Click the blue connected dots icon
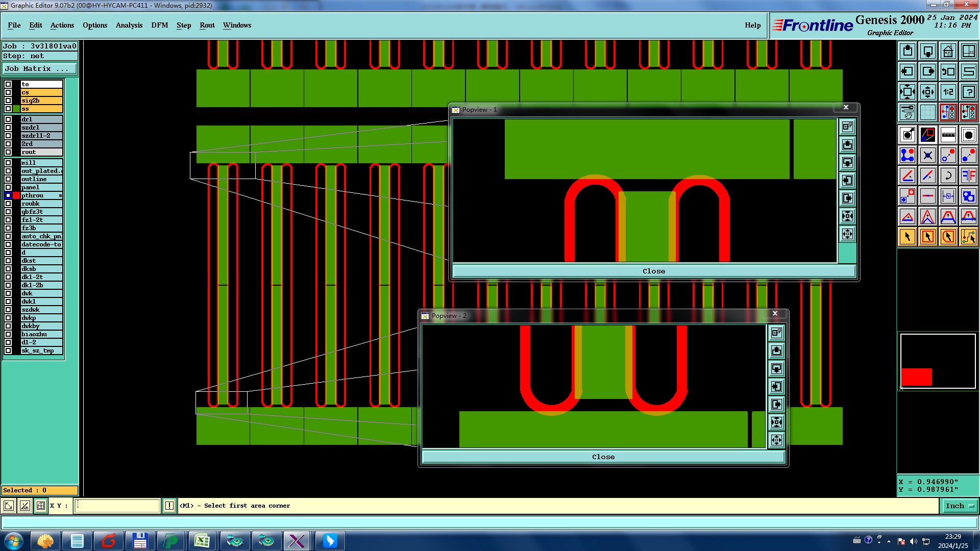 pos(908,155)
